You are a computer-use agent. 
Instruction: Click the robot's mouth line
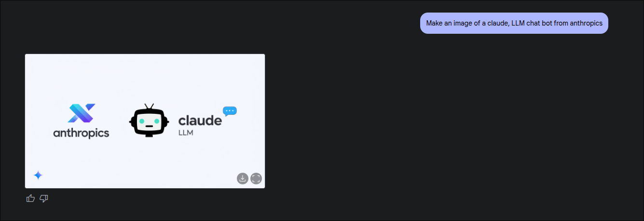(x=149, y=126)
